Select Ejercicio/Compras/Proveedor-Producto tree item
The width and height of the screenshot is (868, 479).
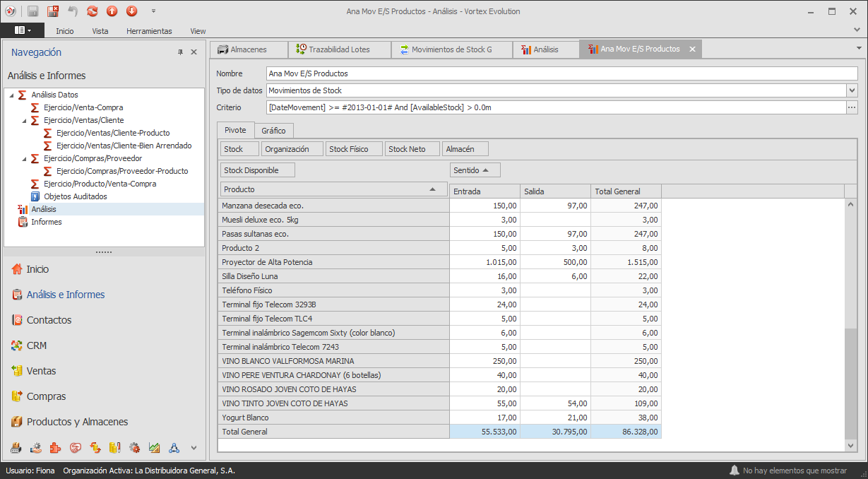point(122,171)
